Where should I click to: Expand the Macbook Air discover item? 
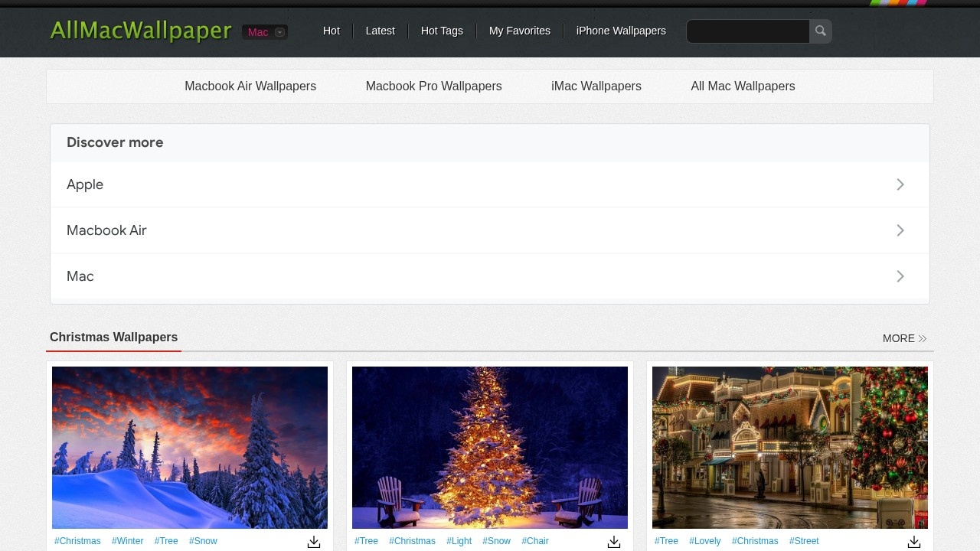point(900,230)
